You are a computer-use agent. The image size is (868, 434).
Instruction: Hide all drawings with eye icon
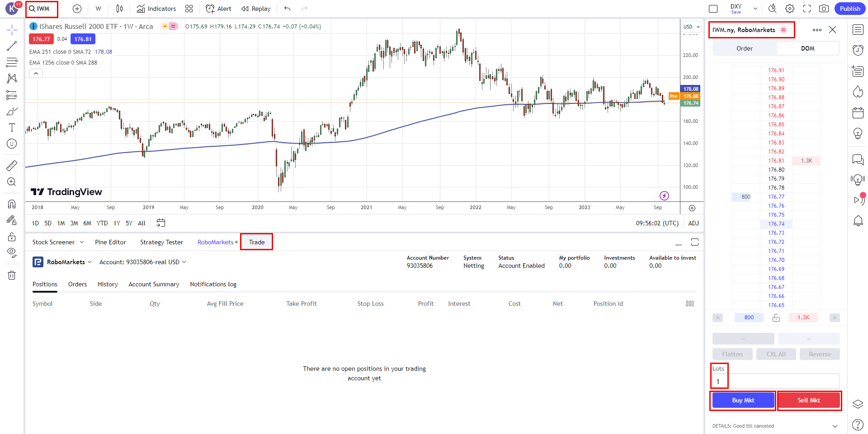click(12, 253)
